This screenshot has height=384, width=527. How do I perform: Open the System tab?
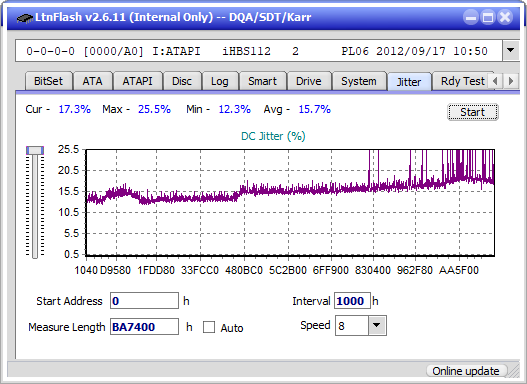pos(359,81)
